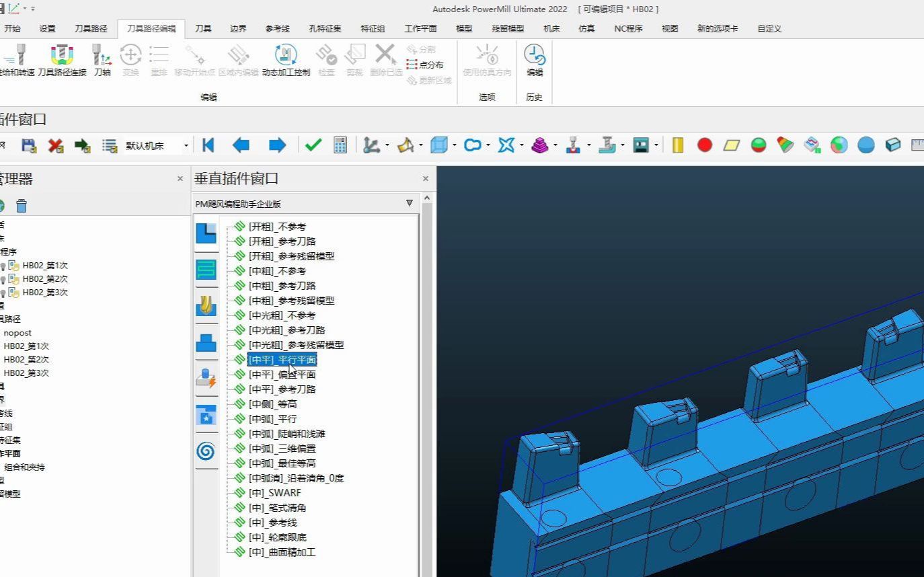Expand the block cube icon dropdown arrow
The height and width of the screenshot is (577, 924).
(455, 145)
